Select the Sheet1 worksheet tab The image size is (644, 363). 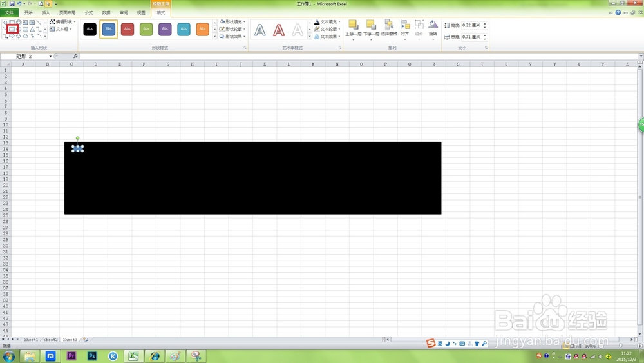pos(31,340)
